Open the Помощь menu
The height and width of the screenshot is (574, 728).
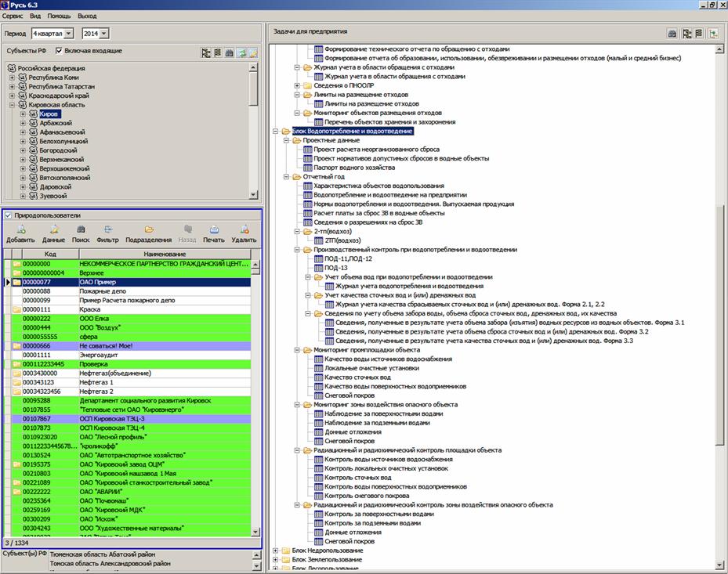coord(58,16)
